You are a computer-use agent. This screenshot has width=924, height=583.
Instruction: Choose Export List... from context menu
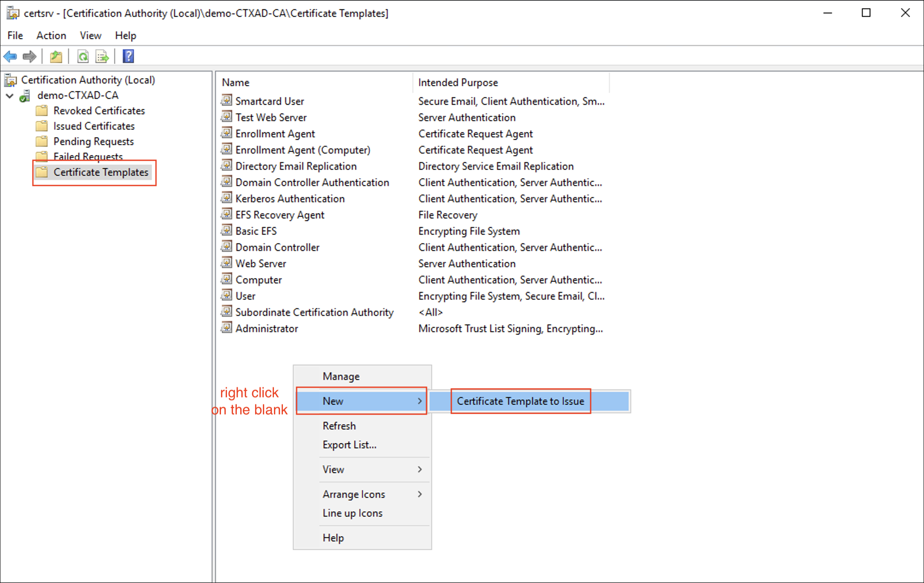point(349,445)
